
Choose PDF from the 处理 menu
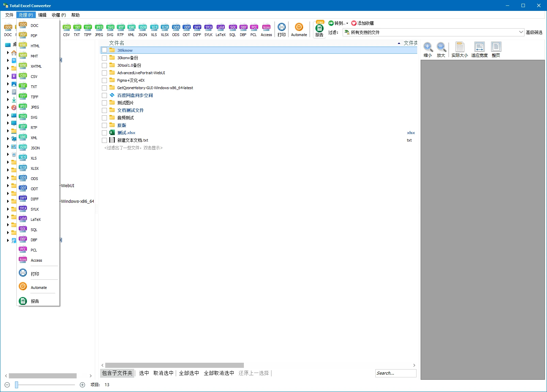[34, 36]
